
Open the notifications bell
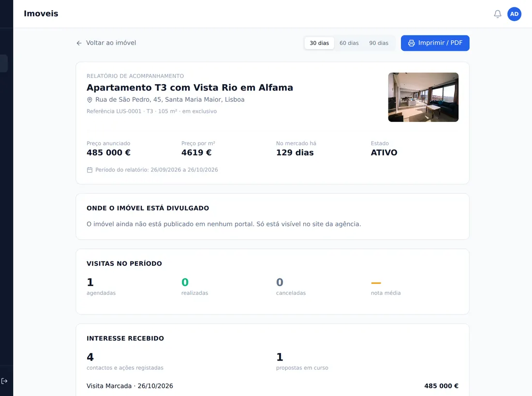pos(497,14)
